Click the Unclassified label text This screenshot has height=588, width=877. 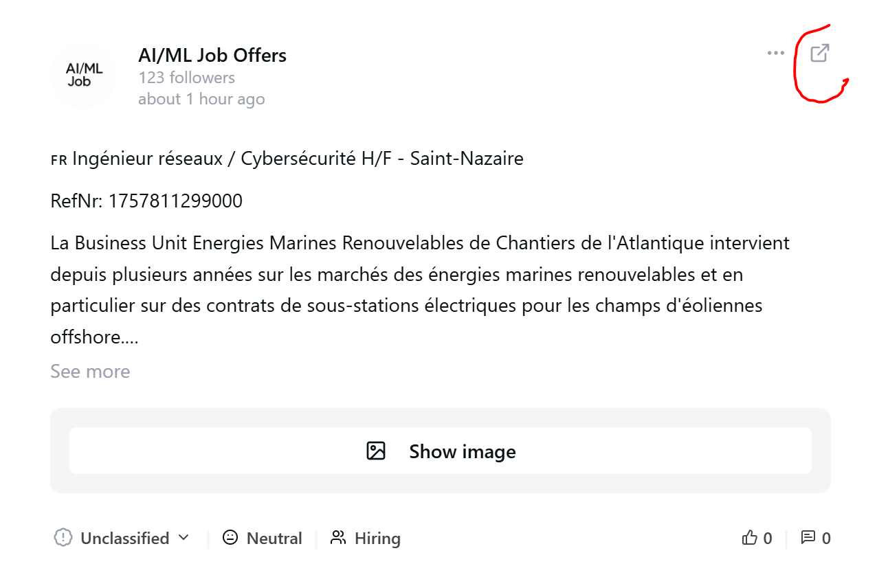pyautogui.click(x=125, y=538)
